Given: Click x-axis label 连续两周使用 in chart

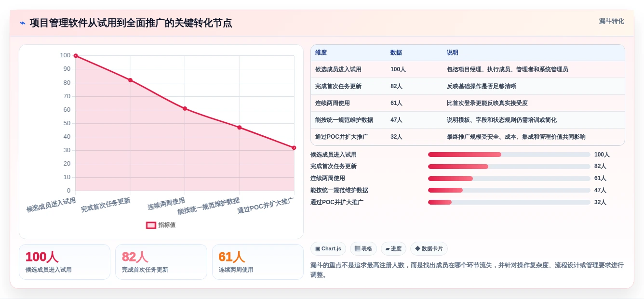Looking at the screenshot, I should [x=166, y=204].
